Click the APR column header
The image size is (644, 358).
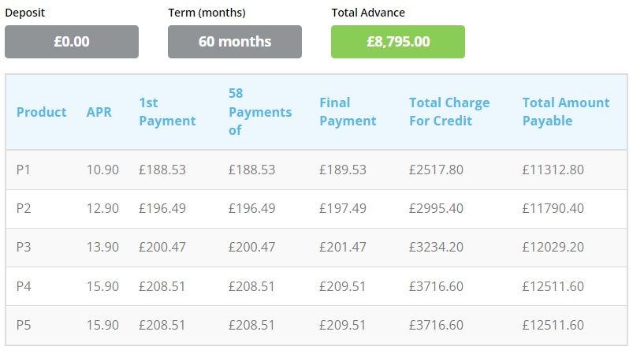tap(99, 112)
